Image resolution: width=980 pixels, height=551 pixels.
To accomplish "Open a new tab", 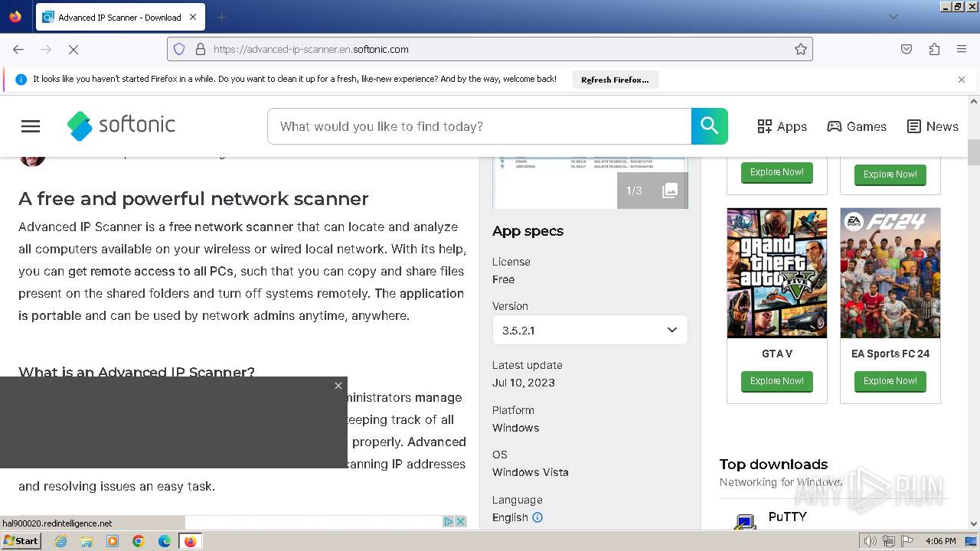I will point(221,17).
